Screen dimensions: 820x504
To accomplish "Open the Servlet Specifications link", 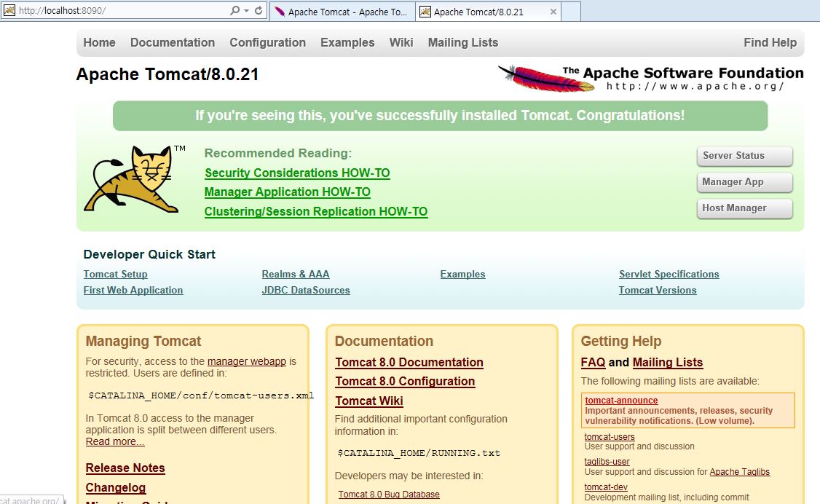I will click(x=669, y=274).
